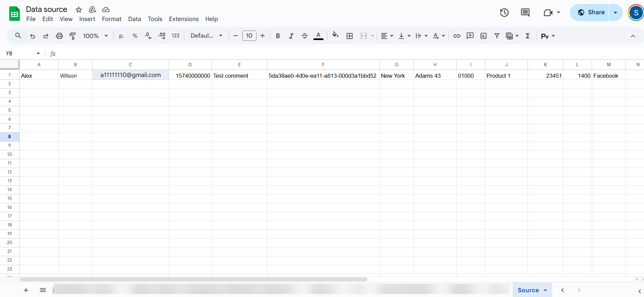Open more number formats 123
This screenshot has width=644, height=297.
pos(175,36)
